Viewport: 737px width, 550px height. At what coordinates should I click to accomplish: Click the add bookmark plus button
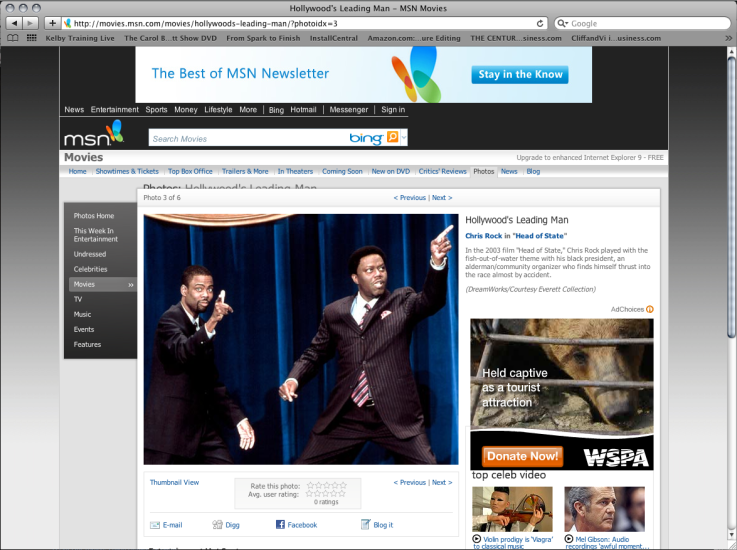click(x=52, y=23)
